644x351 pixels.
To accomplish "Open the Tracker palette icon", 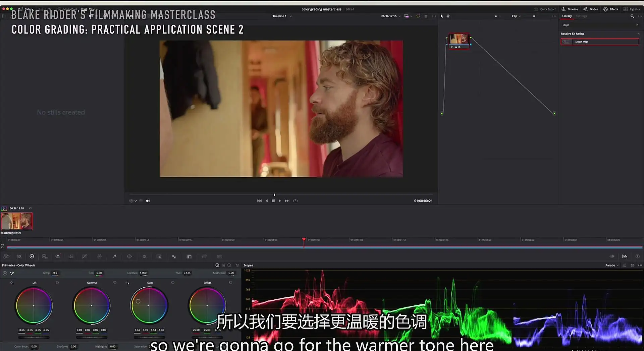I will tap(144, 256).
